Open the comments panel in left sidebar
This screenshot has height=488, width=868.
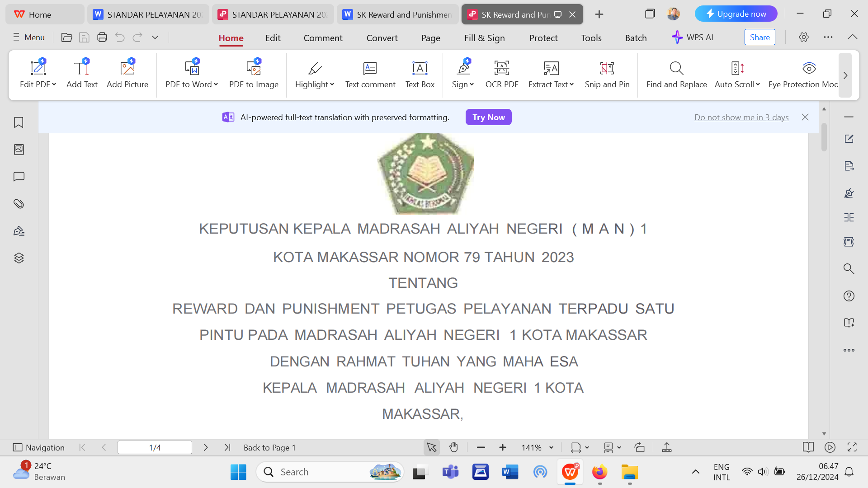point(19,177)
